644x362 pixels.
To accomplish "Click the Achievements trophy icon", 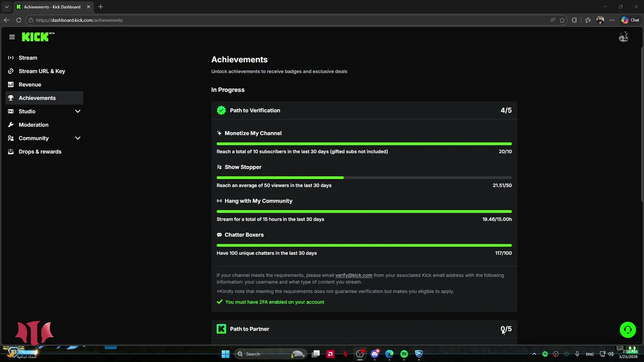I will (x=11, y=98).
